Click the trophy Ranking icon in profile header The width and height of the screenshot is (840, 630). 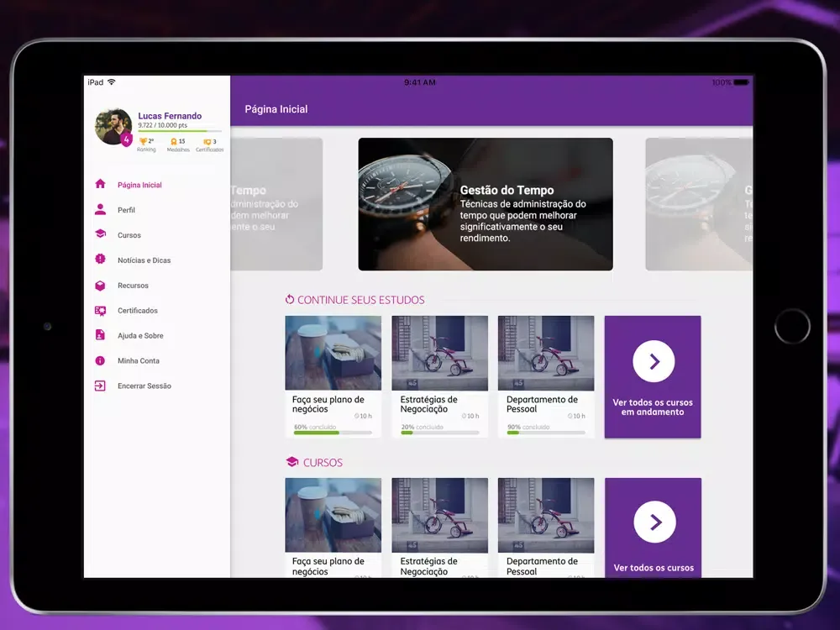(143, 141)
